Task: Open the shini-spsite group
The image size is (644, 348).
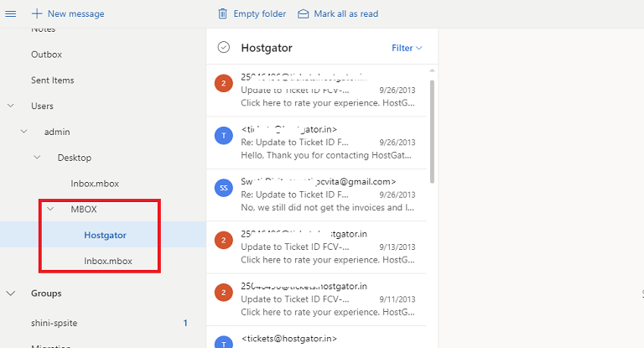Action: [55, 323]
